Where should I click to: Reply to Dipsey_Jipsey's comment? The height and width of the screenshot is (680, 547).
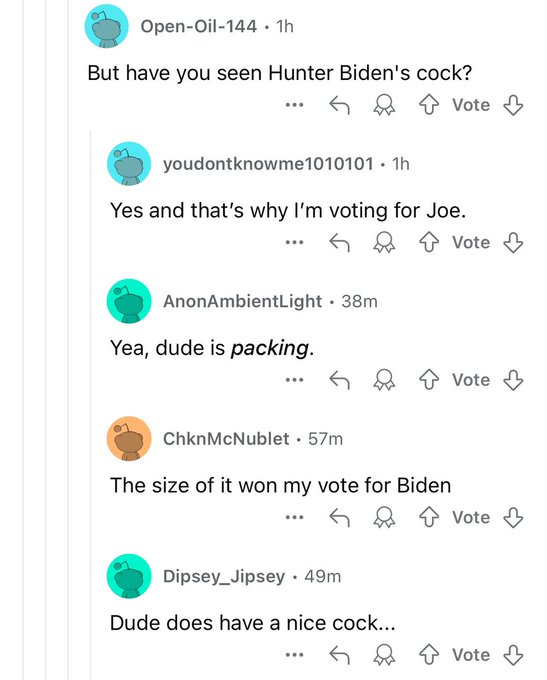[x=339, y=655]
